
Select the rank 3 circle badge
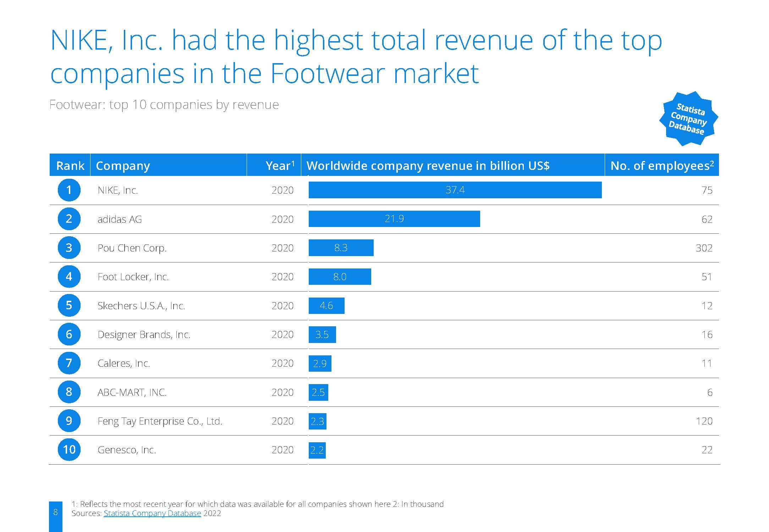pos(69,248)
